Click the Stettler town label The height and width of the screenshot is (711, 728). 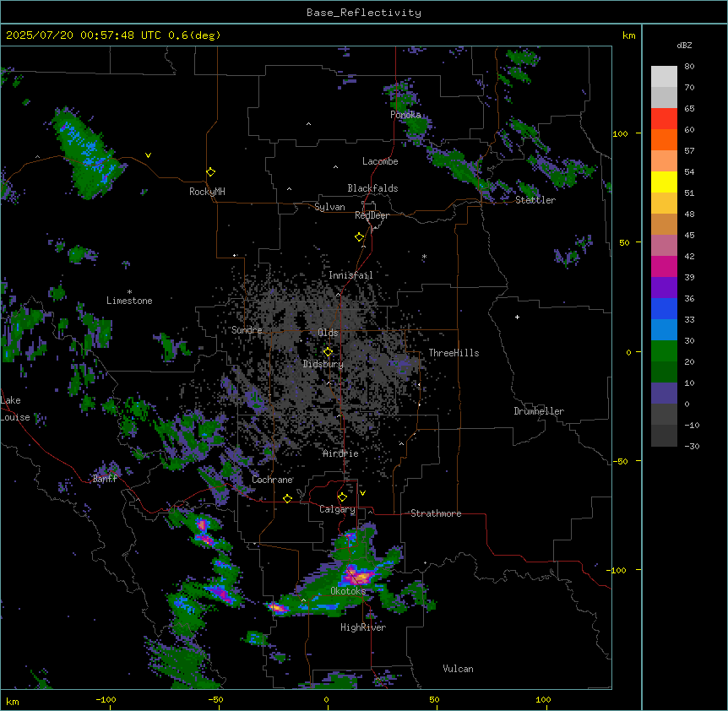coord(535,200)
